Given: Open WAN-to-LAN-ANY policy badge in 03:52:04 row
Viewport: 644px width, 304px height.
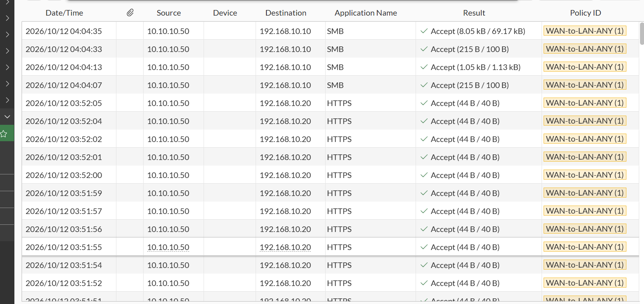Looking at the screenshot, I should point(585,121).
